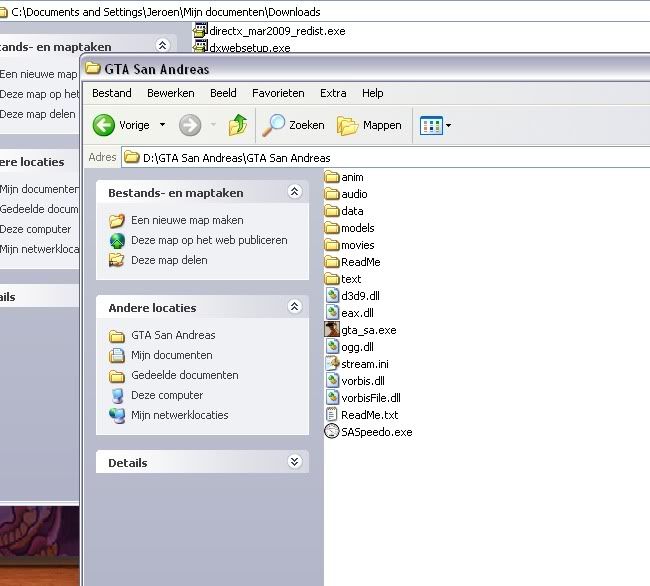Select the SASpeedo.exe speedometer icon
This screenshot has height=586, width=650.
click(332, 431)
